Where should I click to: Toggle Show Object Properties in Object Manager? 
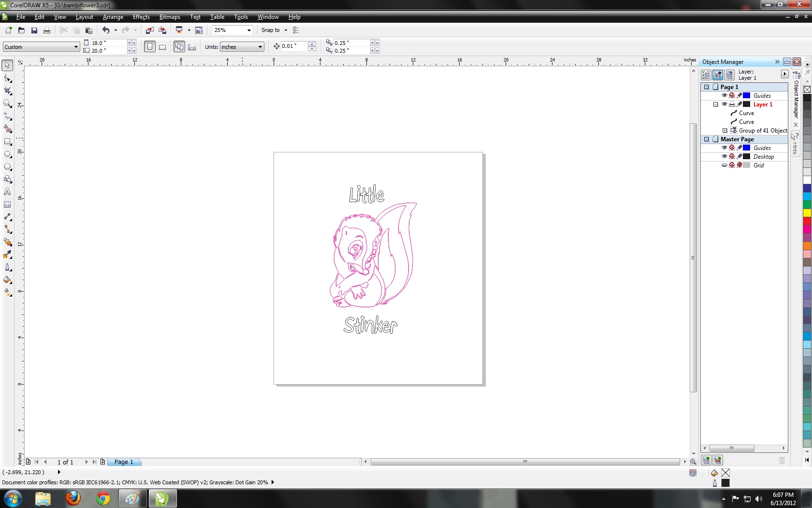[706, 75]
